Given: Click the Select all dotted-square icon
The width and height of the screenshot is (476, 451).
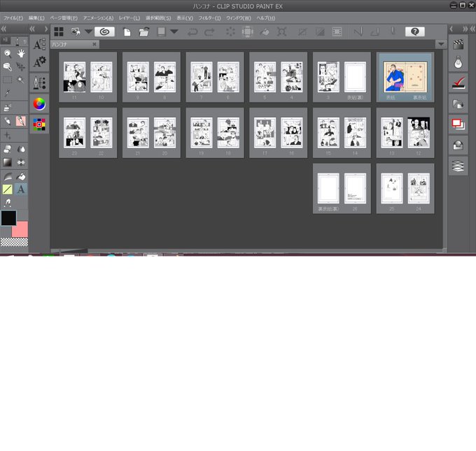Looking at the screenshot, I should tap(337, 32).
